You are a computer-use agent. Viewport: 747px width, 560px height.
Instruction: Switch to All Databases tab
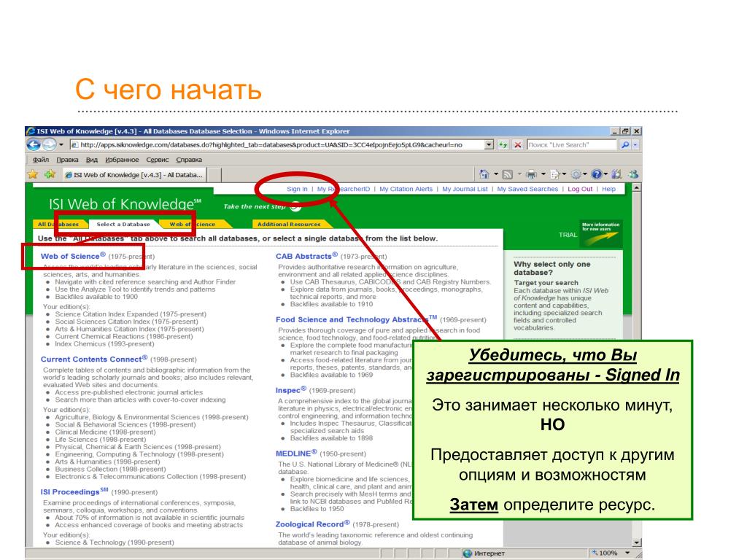tap(58, 225)
